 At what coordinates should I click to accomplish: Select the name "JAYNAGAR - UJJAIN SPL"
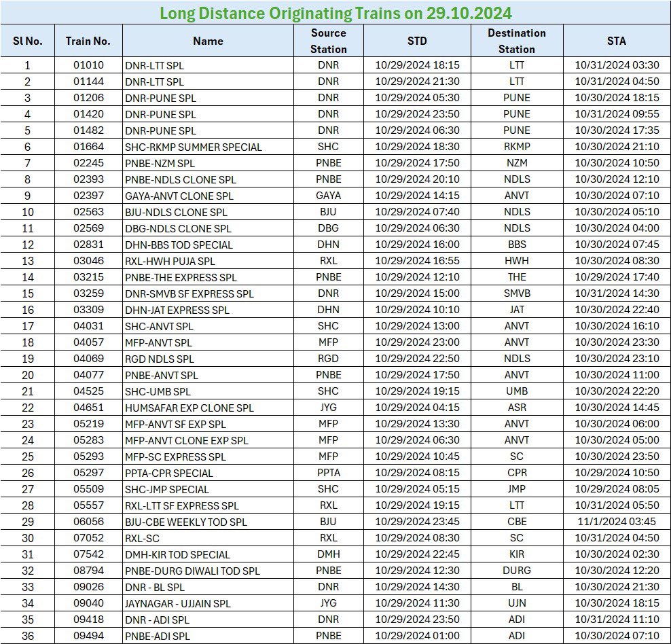pyautogui.click(x=177, y=603)
